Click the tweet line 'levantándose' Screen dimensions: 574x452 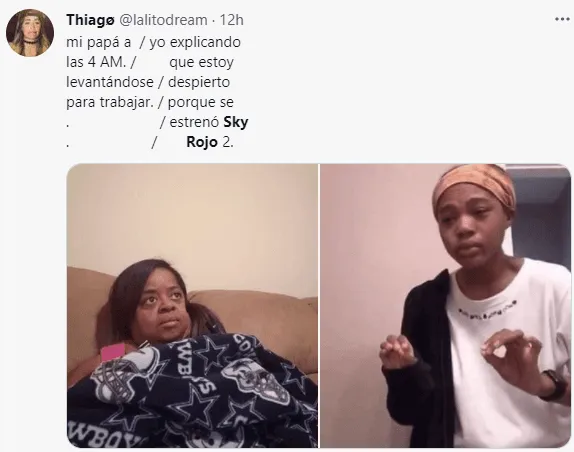[x=110, y=82]
